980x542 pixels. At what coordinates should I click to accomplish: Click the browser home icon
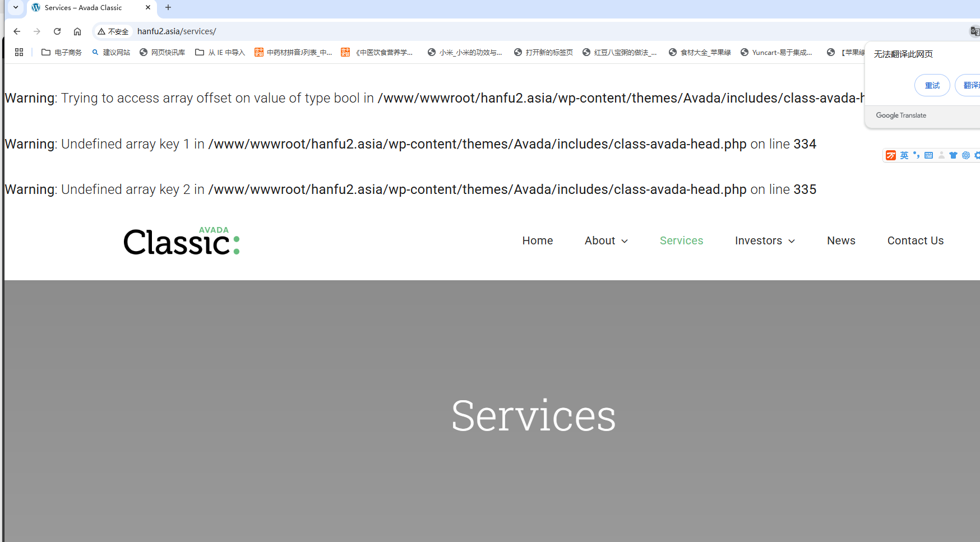(x=77, y=31)
